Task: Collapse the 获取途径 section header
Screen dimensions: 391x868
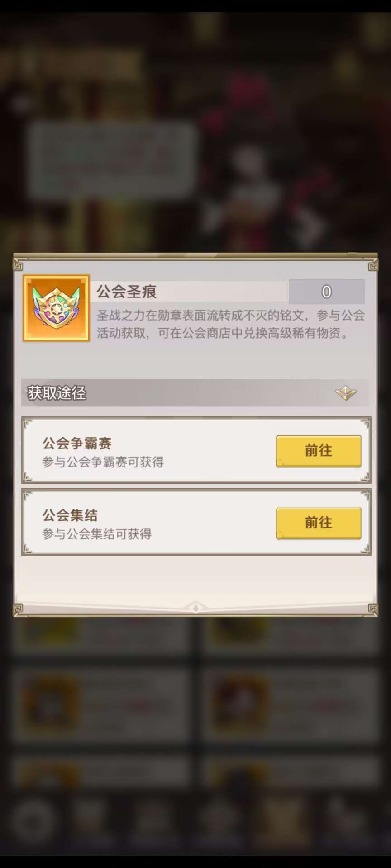Action: (195, 392)
